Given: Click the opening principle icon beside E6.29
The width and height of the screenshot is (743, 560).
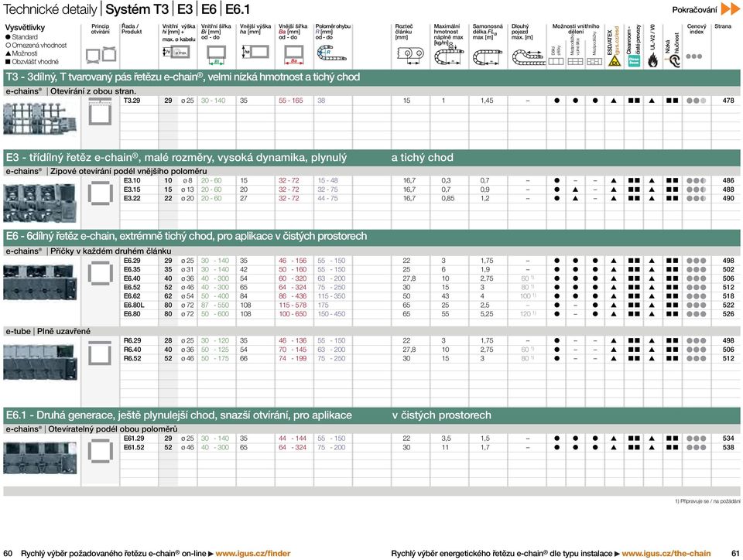Looking at the screenshot, I should click(x=100, y=273).
